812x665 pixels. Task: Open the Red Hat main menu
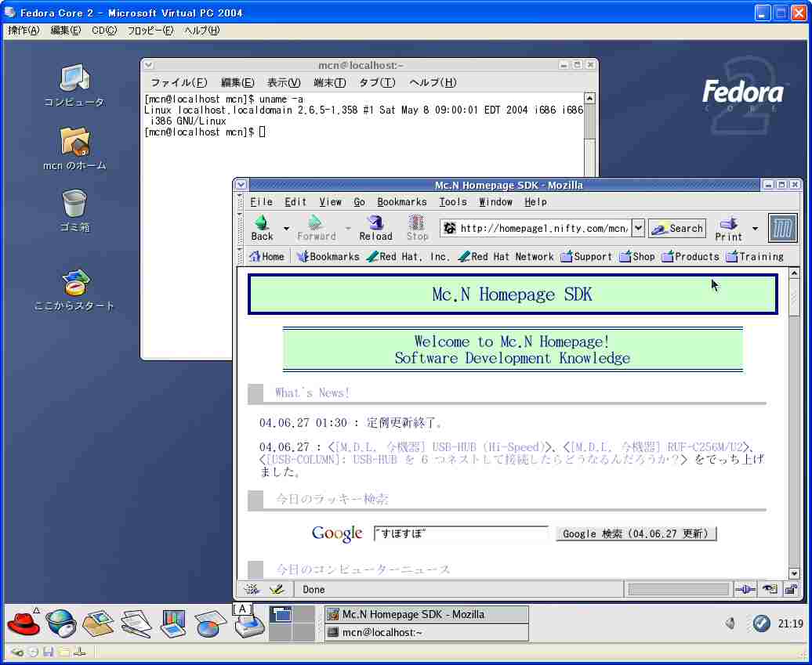(x=24, y=623)
